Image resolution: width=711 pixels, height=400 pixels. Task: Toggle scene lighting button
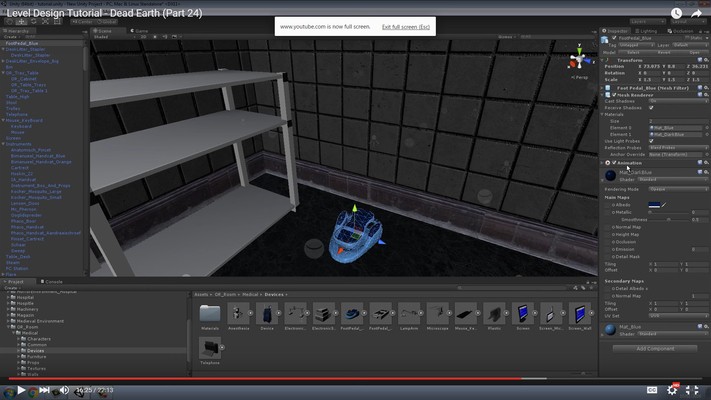point(155,37)
